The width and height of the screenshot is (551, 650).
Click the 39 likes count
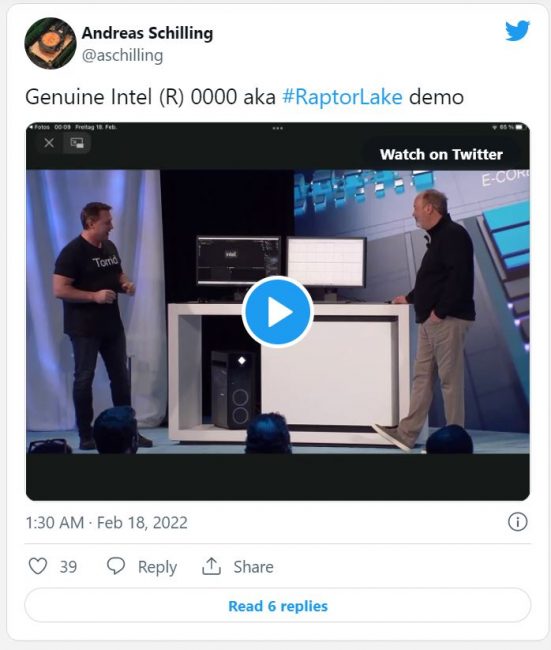(68, 567)
